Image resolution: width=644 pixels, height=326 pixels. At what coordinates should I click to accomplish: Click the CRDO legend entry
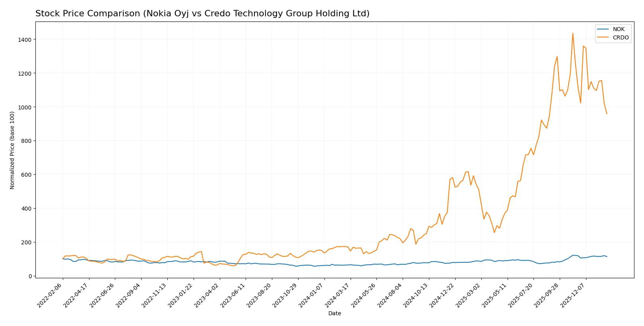pyautogui.click(x=621, y=37)
